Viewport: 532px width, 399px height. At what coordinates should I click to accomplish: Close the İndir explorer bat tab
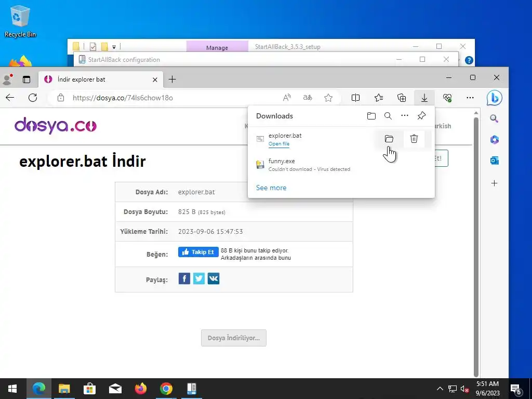[x=155, y=79]
